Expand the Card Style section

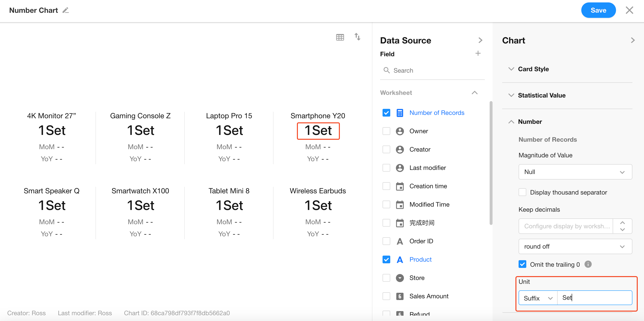(x=533, y=69)
